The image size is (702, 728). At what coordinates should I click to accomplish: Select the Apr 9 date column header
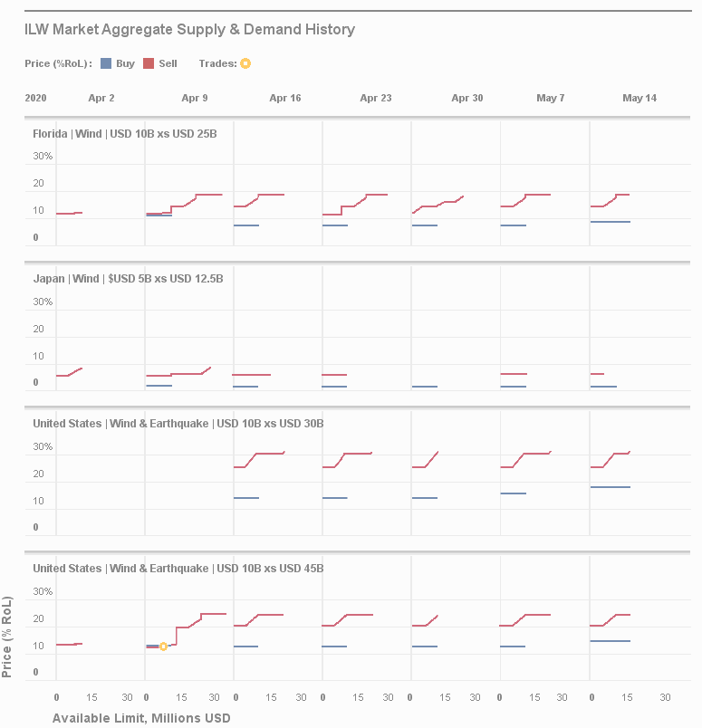(x=195, y=98)
